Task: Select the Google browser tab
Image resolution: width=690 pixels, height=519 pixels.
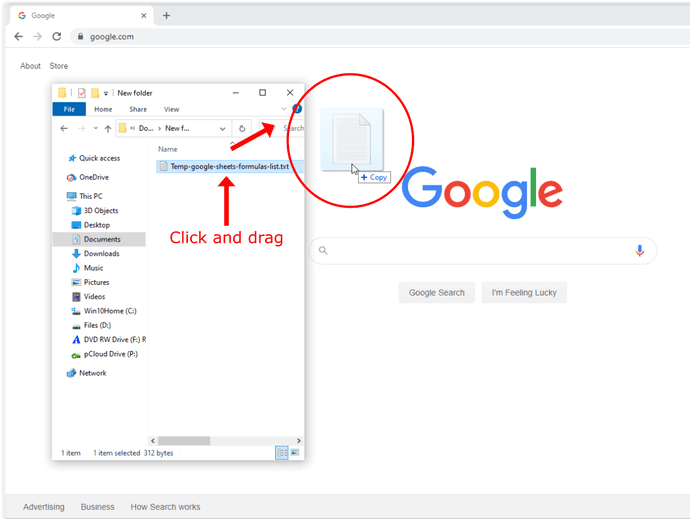Action: (82, 15)
